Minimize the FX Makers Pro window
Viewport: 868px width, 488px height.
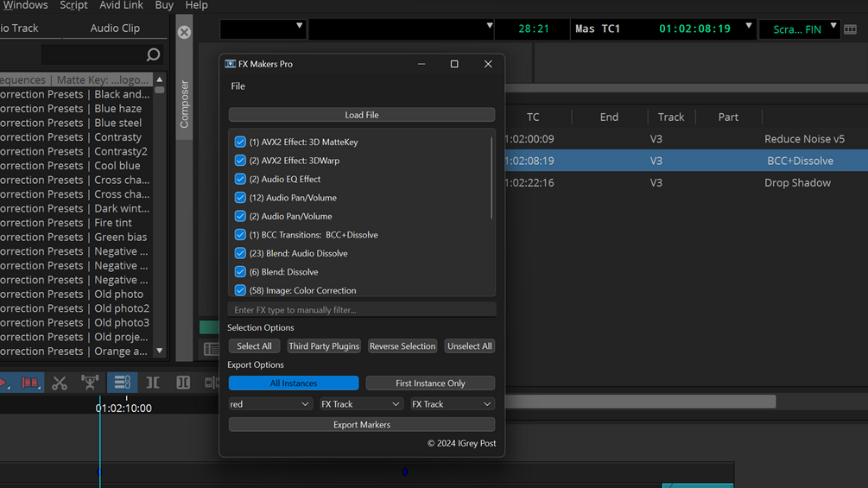pyautogui.click(x=421, y=64)
